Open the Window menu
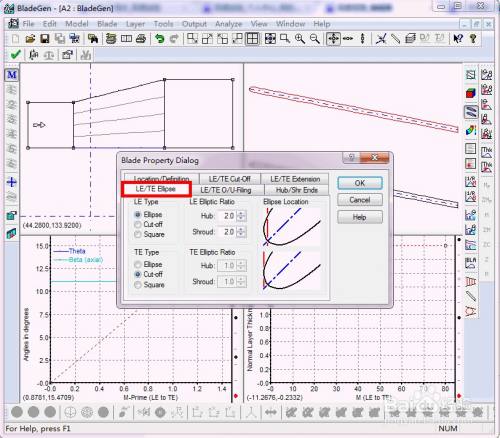The width and height of the screenshot is (500, 438). pos(290,24)
